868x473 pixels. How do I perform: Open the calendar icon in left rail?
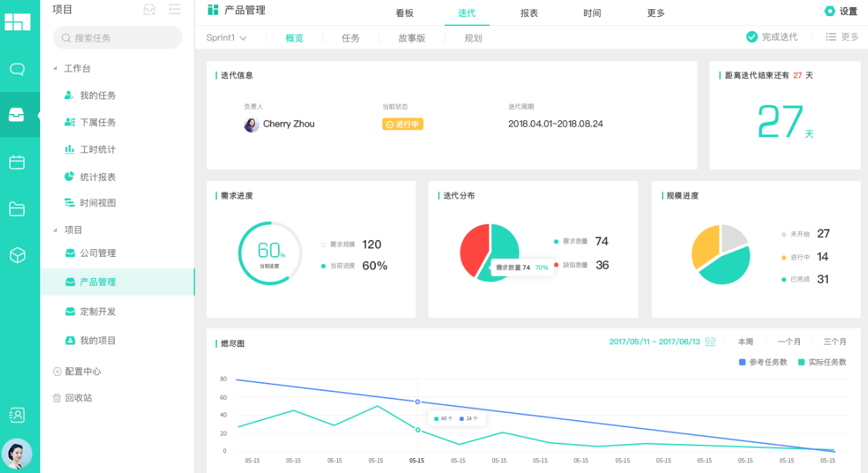(x=17, y=163)
